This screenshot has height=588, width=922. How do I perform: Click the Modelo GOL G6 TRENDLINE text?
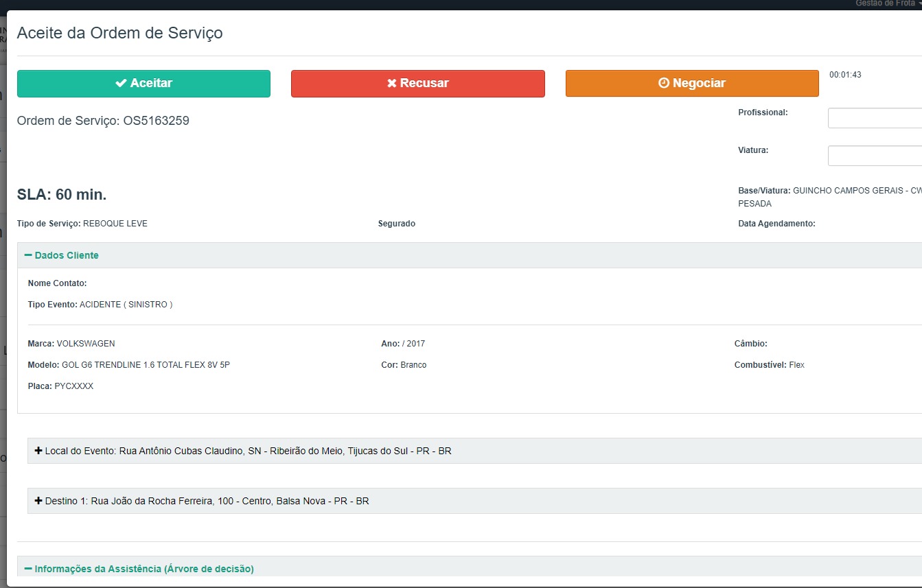click(129, 365)
